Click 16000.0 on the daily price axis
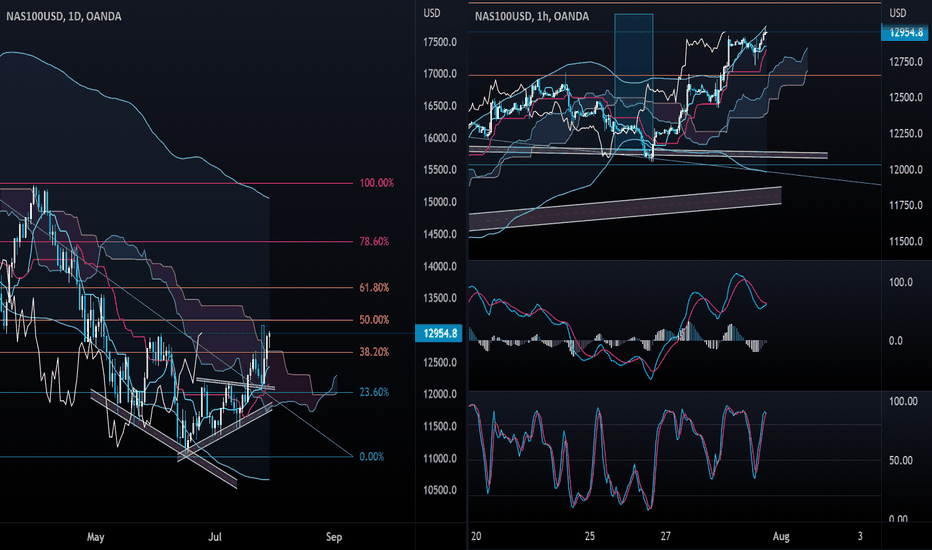This screenshot has width=932, height=550. pyautogui.click(x=440, y=139)
